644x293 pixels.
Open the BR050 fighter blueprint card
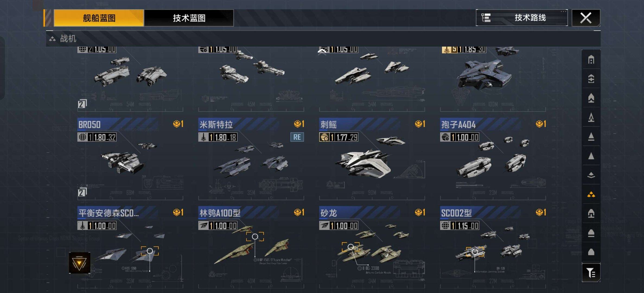click(130, 159)
